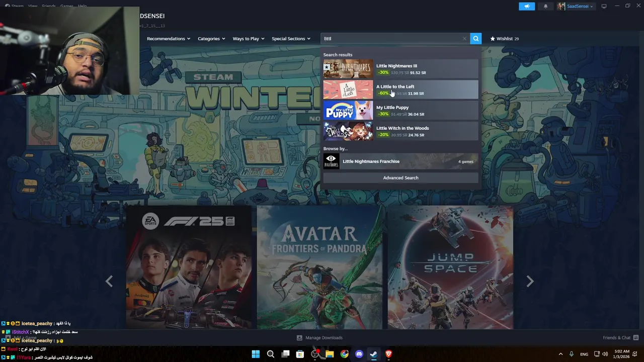Open the Help menu

pos(82,6)
